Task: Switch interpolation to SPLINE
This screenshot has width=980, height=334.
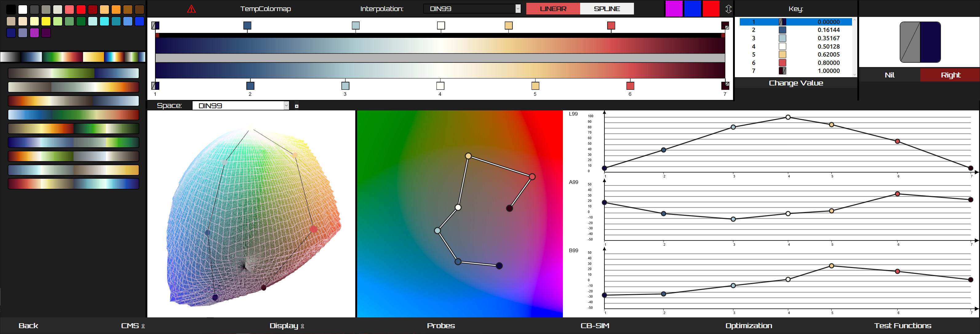Action: click(x=607, y=9)
